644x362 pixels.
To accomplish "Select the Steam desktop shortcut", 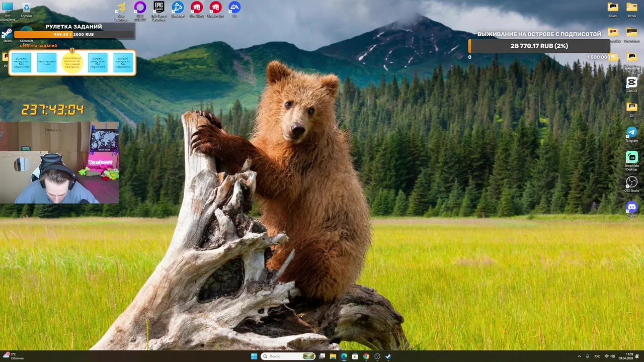I will 7,35.
